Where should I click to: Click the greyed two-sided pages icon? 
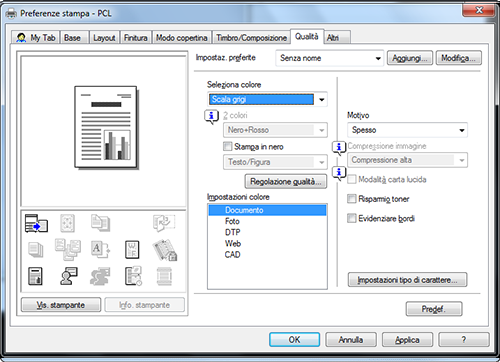[101, 223]
